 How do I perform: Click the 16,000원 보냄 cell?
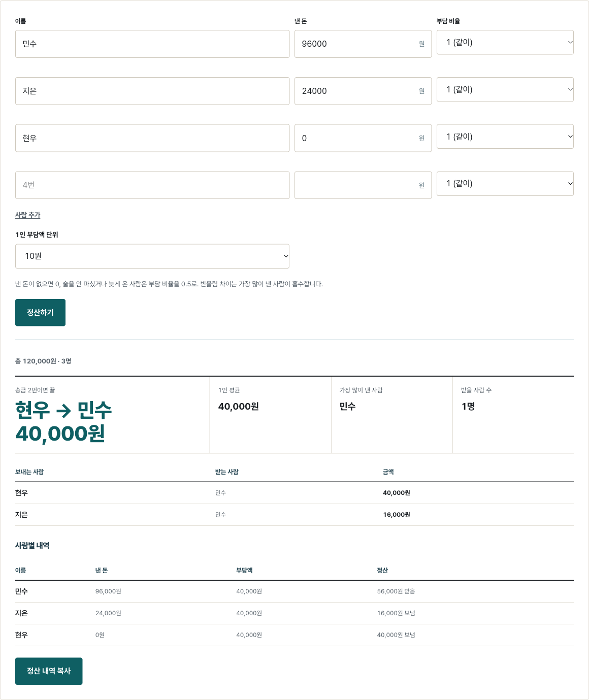coord(396,613)
